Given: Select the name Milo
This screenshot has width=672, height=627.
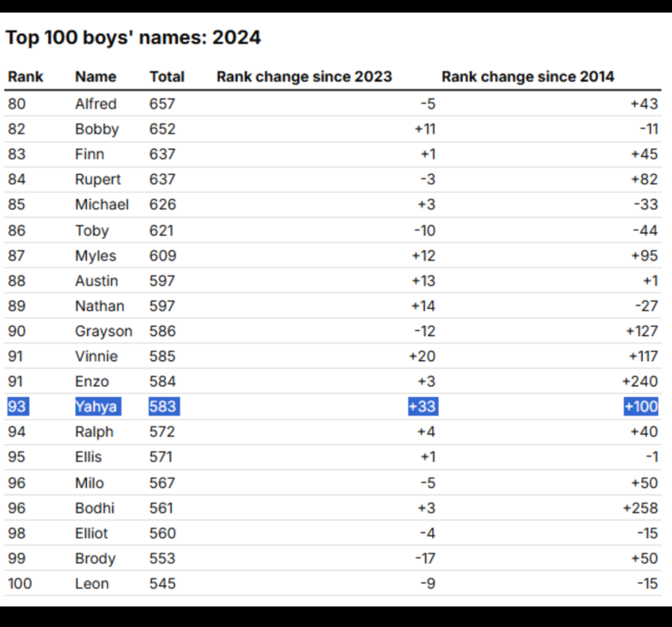Looking at the screenshot, I should coord(89,483).
